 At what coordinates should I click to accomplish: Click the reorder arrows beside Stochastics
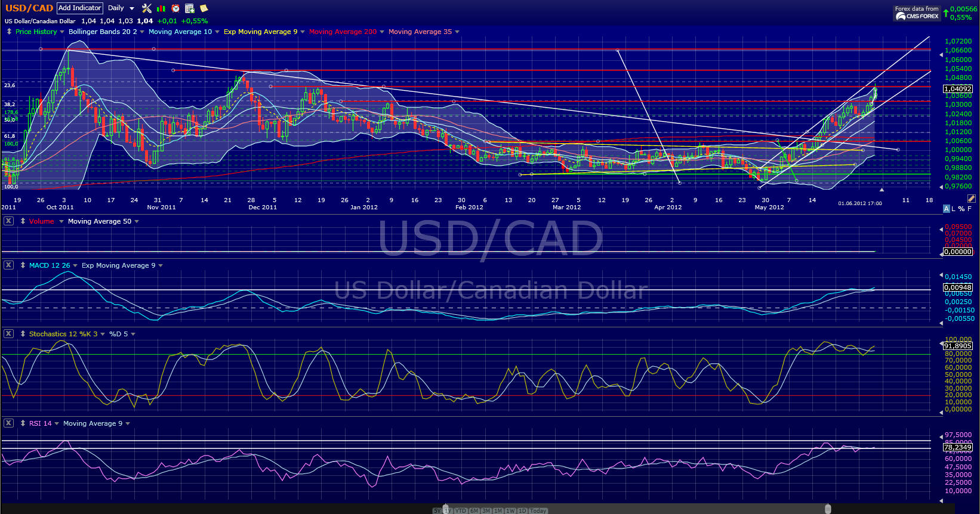pos(23,334)
